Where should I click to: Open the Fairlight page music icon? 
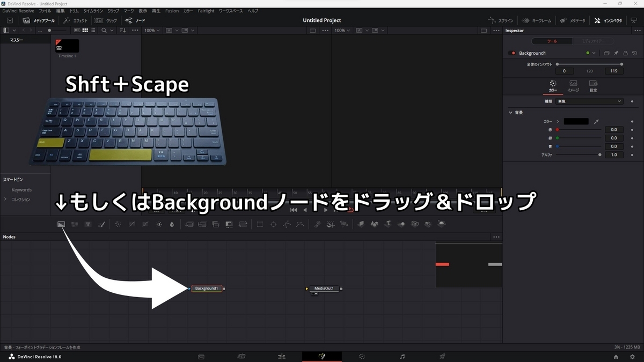(x=402, y=356)
